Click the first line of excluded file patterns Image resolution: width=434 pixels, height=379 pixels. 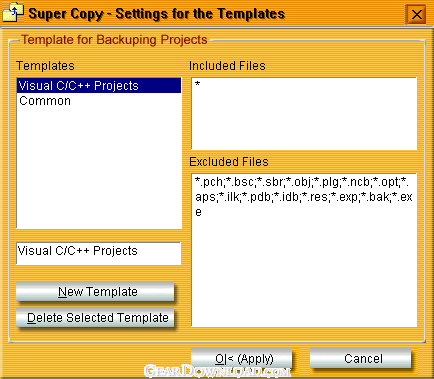[302, 182]
